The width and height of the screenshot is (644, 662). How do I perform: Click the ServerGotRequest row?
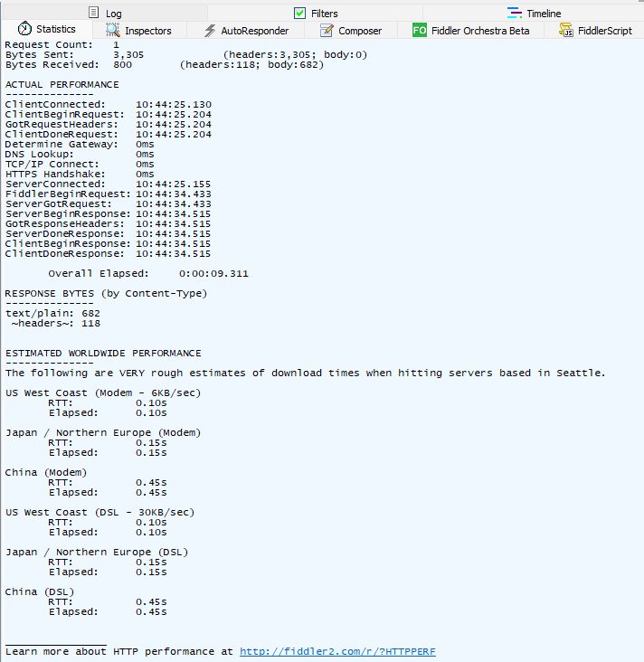109,203
